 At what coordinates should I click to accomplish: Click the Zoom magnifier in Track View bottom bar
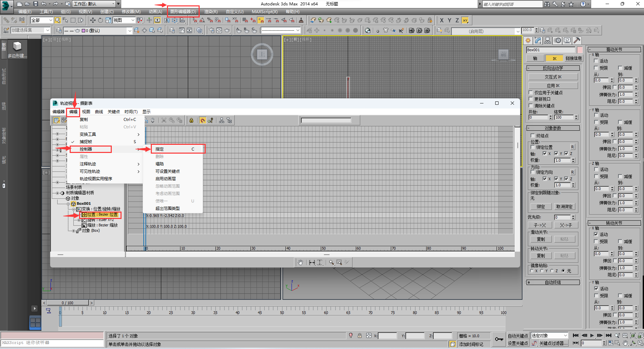coord(332,262)
